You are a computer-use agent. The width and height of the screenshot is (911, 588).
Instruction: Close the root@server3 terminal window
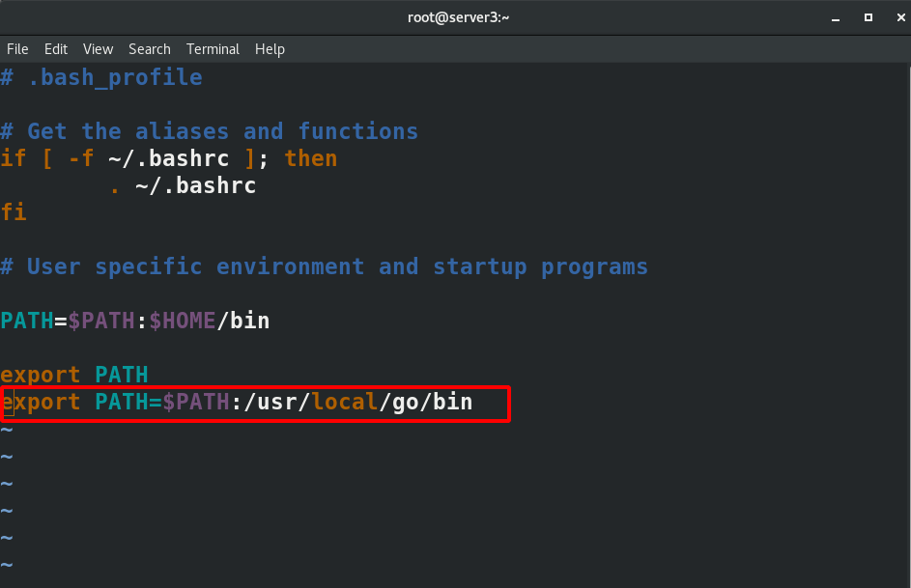coord(900,17)
